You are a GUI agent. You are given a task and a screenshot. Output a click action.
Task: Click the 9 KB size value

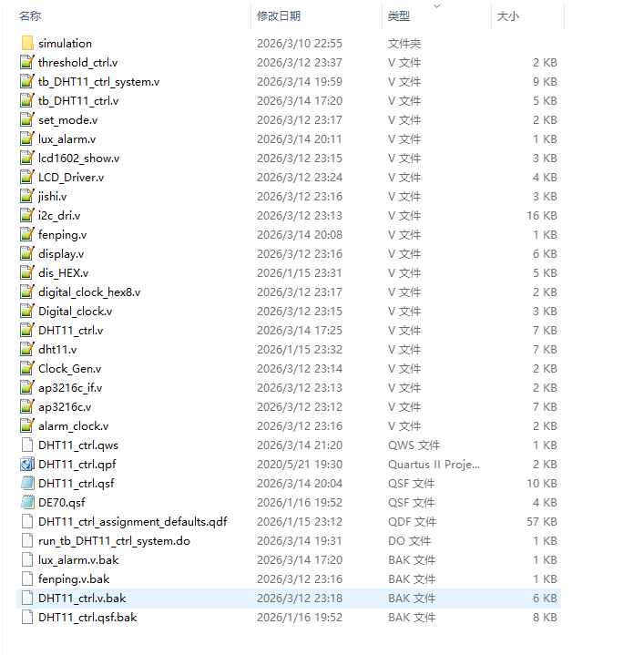point(545,81)
